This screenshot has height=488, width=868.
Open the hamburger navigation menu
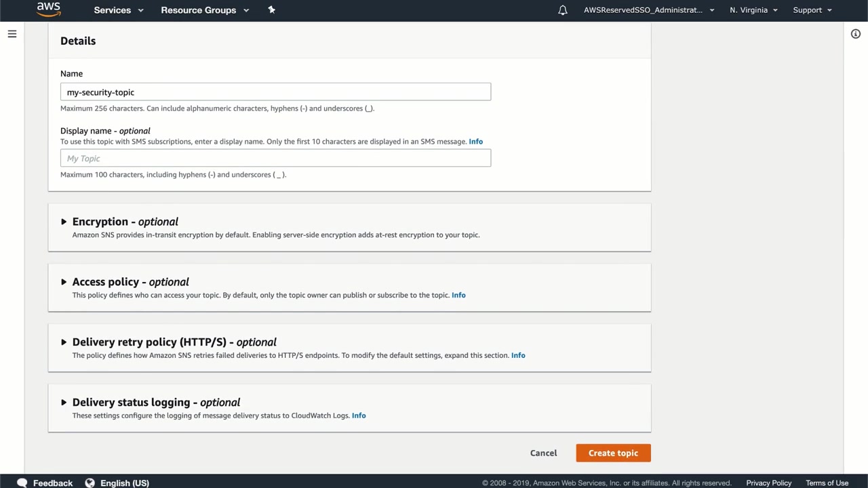[x=12, y=34]
